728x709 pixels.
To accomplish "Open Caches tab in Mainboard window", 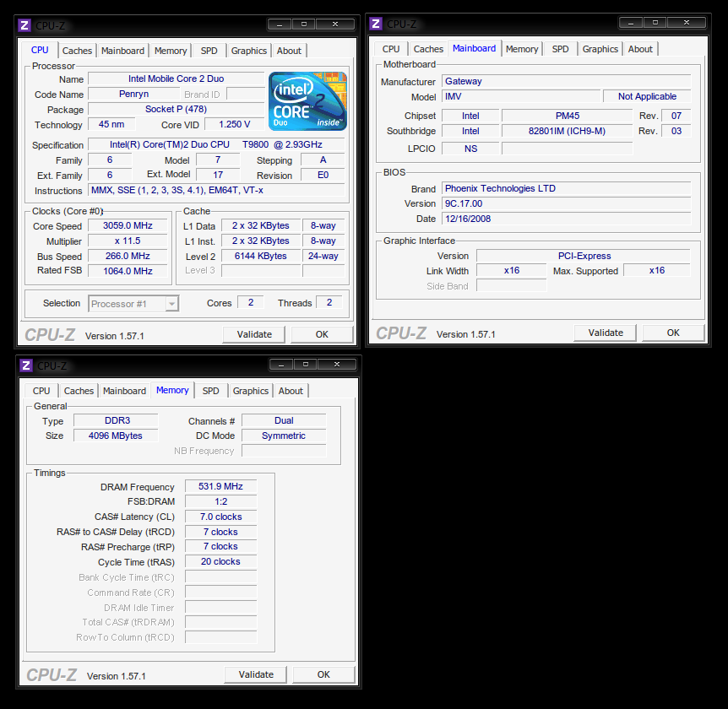I will click(x=428, y=49).
